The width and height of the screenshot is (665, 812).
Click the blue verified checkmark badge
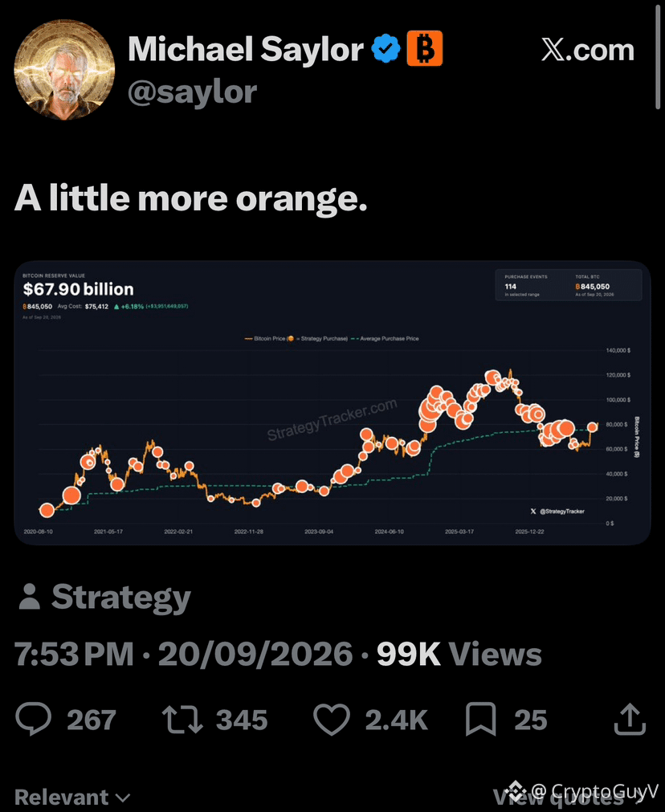pos(386,49)
